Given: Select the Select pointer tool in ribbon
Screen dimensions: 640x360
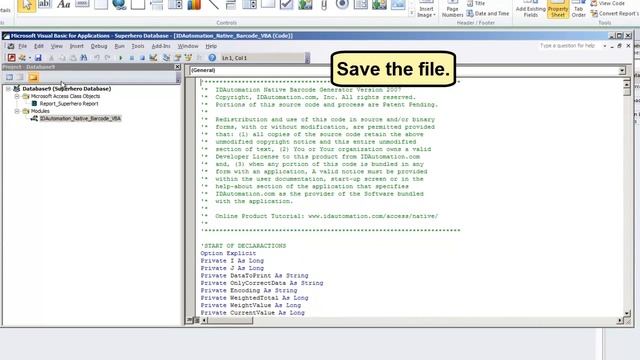Looking at the screenshot, I should coord(27,5).
